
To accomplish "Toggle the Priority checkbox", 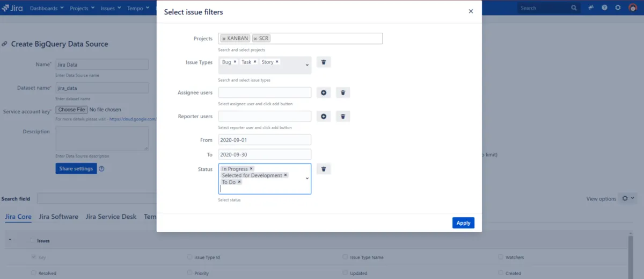I will coord(189,273).
